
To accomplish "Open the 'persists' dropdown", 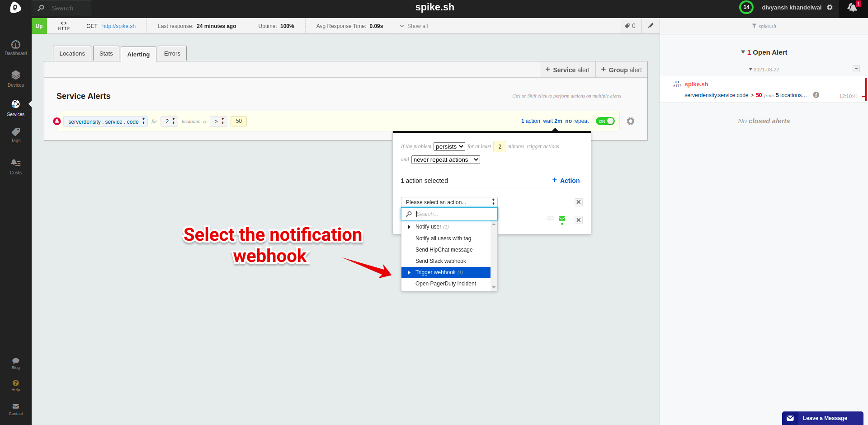I will pos(449,146).
